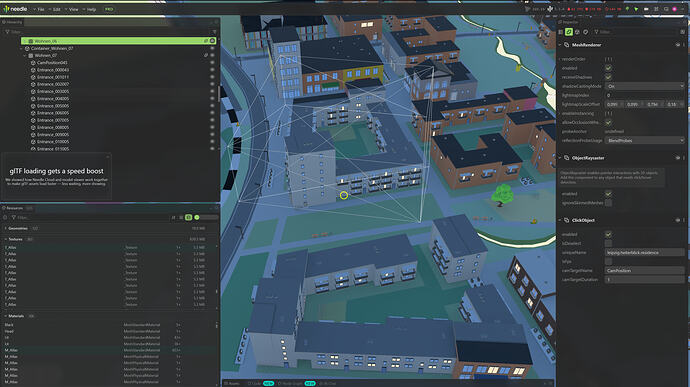The width and height of the screenshot is (690, 387).
Task: Collapse the Container_Wohnen_07 node
Action: click(x=21, y=48)
